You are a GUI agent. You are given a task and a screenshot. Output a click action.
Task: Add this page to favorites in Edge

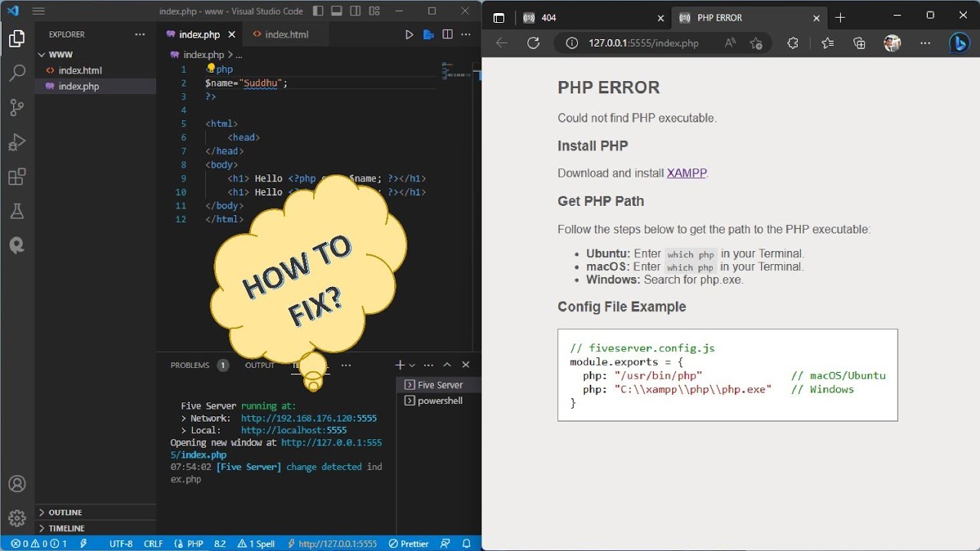coord(756,43)
